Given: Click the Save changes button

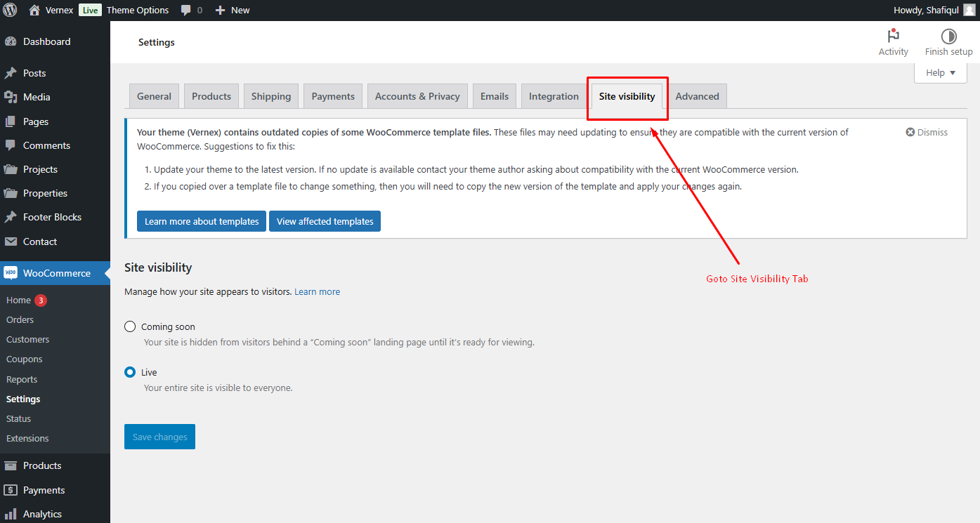Looking at the screenshot, I should pos(159,437).
